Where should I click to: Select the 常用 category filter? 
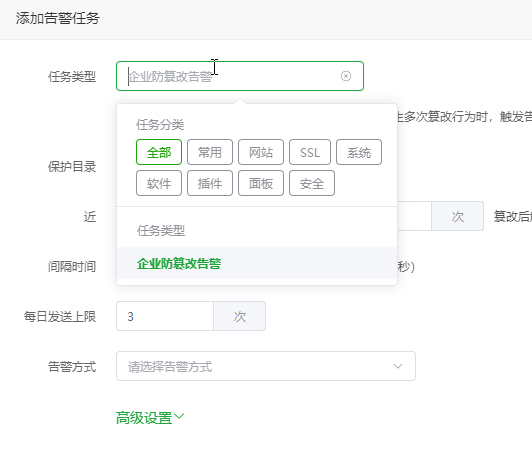(210, 152)
